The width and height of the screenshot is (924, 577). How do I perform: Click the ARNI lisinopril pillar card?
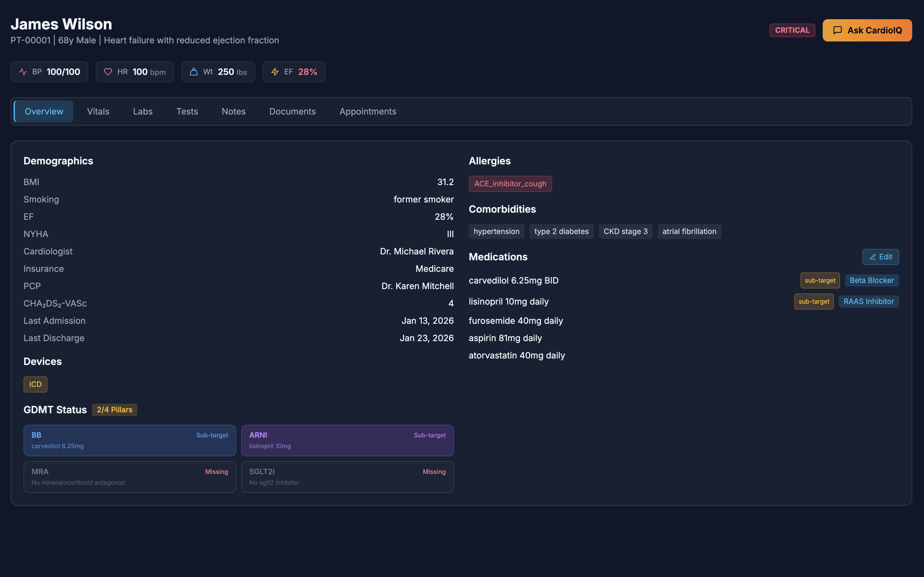pos(347,440)
